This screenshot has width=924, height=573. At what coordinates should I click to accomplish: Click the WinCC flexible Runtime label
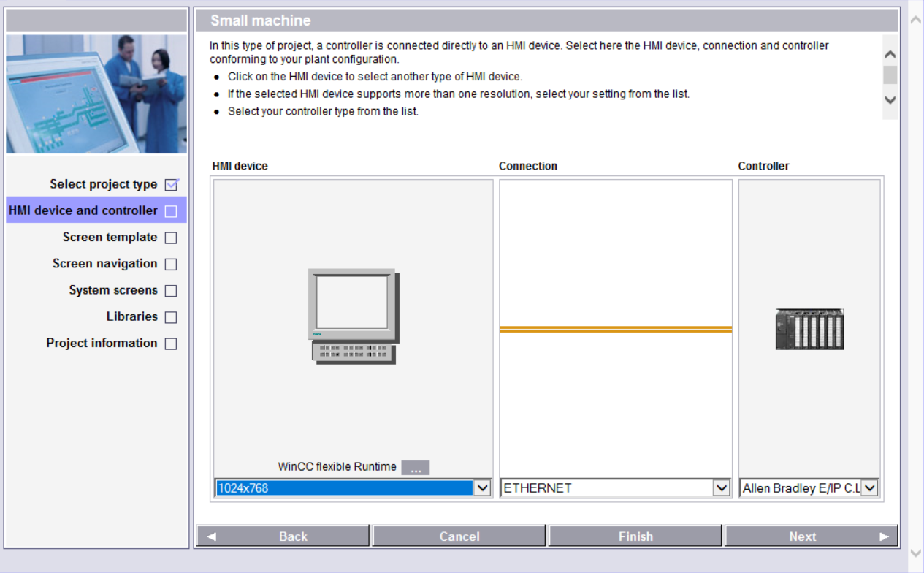click(337, 467)
